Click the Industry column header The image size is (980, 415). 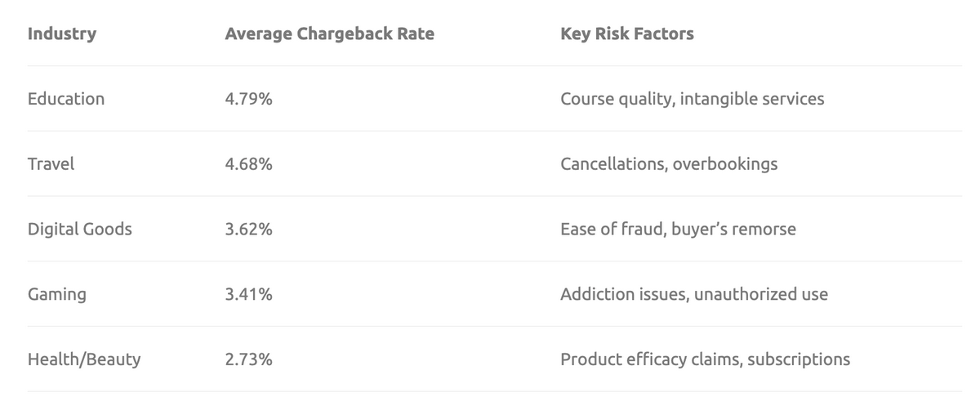point(62,33)
